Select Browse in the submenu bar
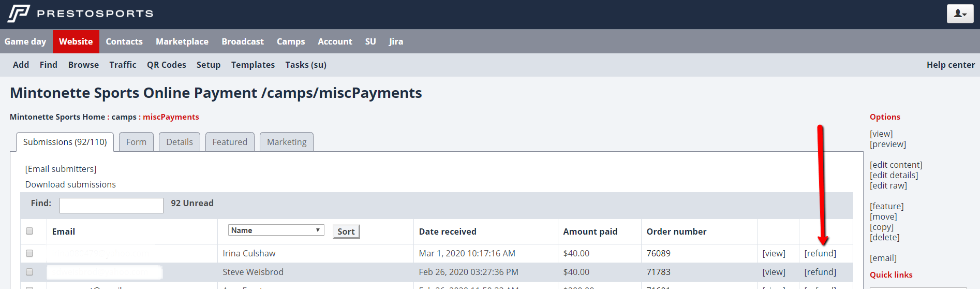Screen dimensions: 980x289 click(x=83, y=65)
